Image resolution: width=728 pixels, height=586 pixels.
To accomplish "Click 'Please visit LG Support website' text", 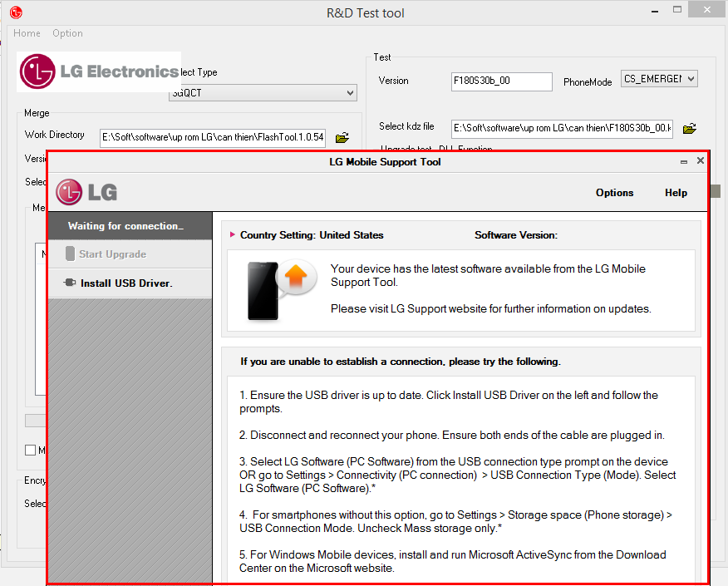I will (x=491, y=308).
